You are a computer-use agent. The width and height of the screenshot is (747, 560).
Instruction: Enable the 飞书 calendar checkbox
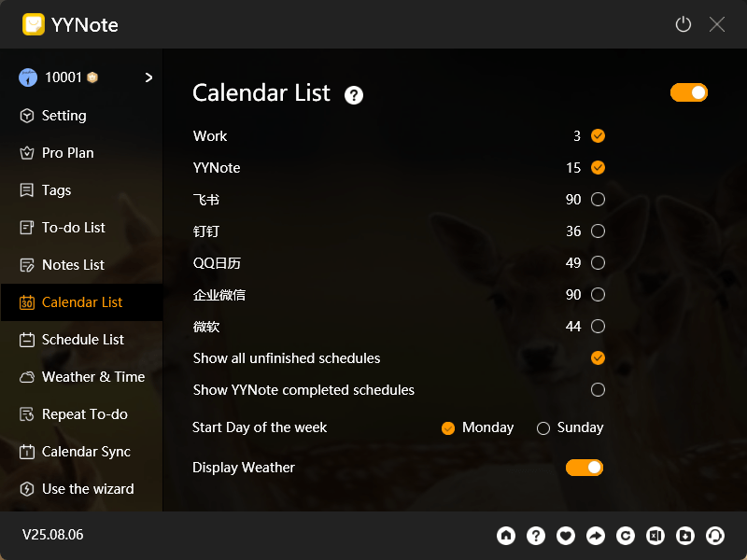click(598, 199)
